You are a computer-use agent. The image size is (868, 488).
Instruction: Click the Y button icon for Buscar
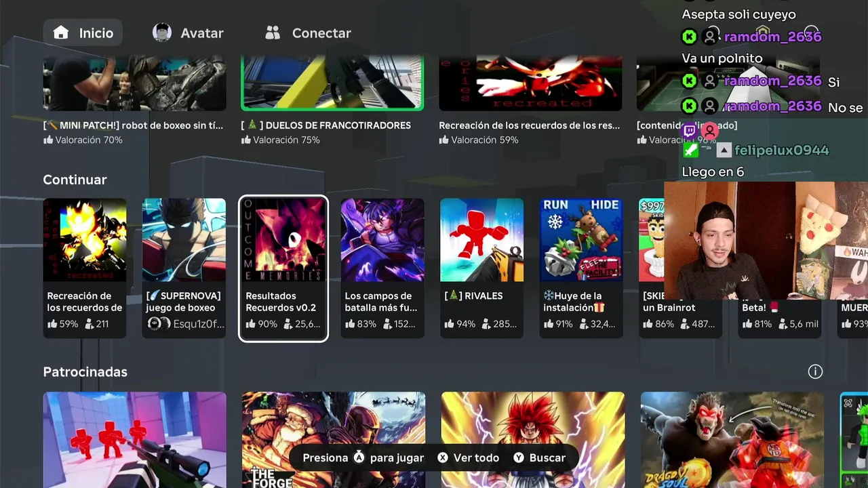(519, 457)
